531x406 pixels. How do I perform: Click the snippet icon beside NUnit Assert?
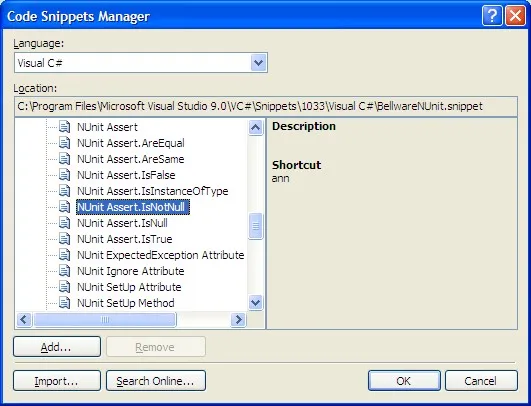64,127
